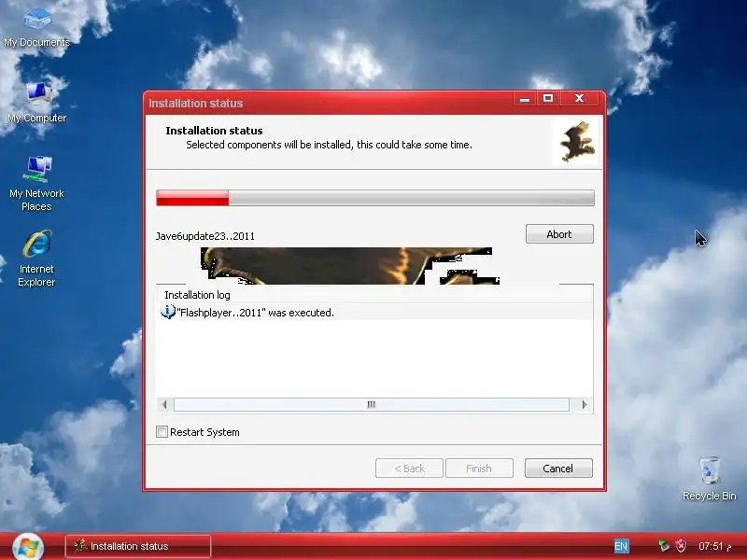The image size is (747, 560).
Task: Click the Jave6update23..2011 status text
Action: point(205,236)
